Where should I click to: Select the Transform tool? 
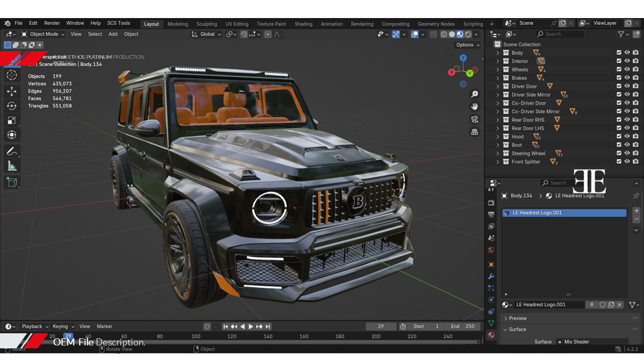pos(12,135)
